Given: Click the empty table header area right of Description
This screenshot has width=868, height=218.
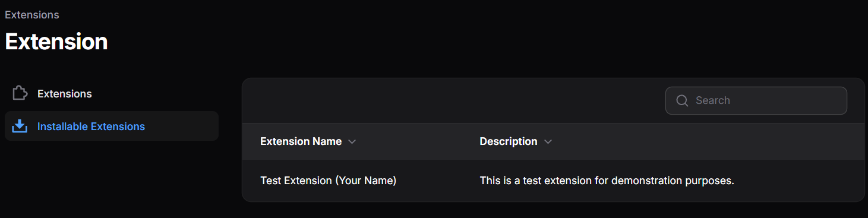Looking at the screenshot, I should click(707, 141).
